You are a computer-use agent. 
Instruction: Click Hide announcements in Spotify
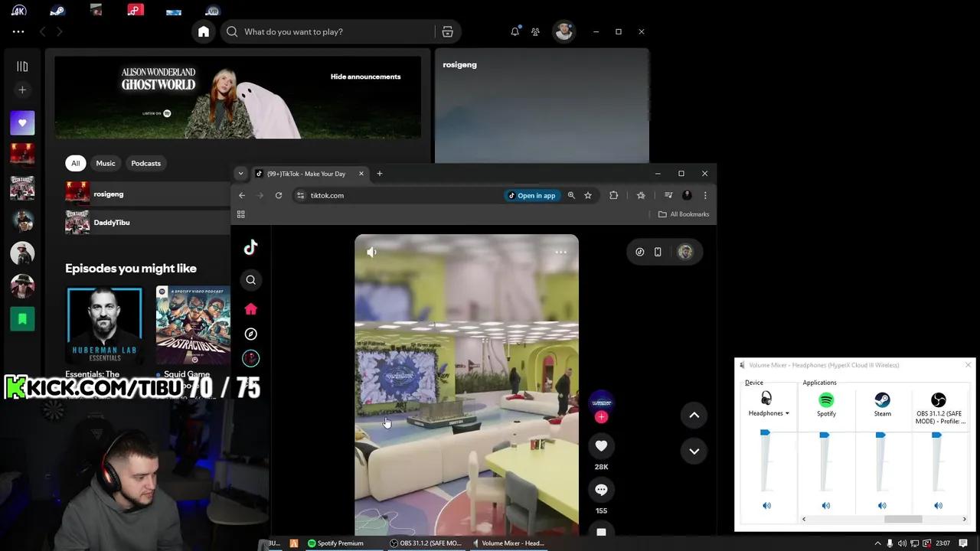tap(365, 77)
